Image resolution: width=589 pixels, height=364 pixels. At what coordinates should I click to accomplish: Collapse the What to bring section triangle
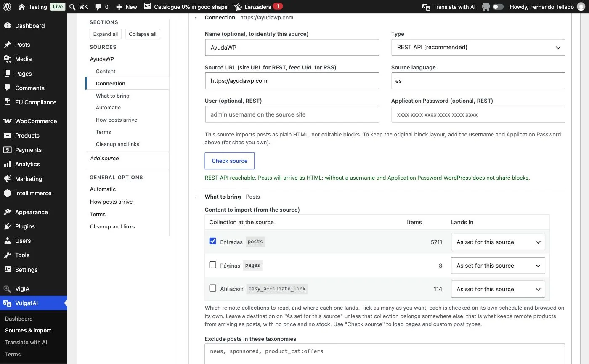point(196,197)
